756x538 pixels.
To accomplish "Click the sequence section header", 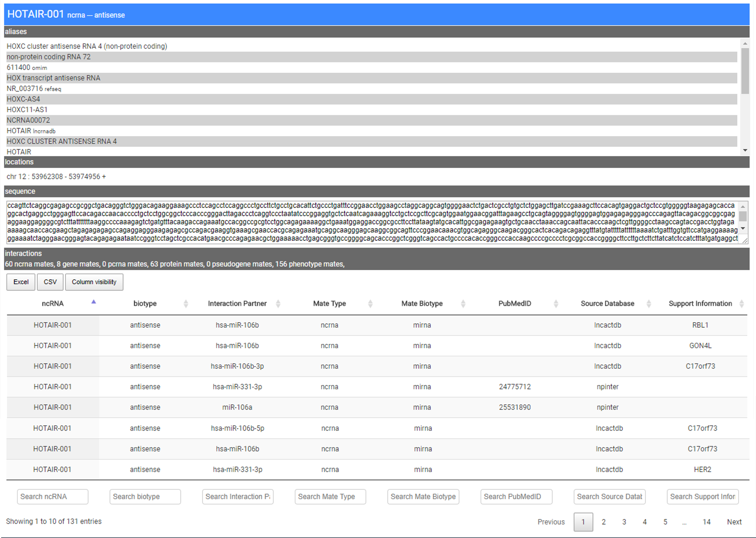I will coord(377,191).
